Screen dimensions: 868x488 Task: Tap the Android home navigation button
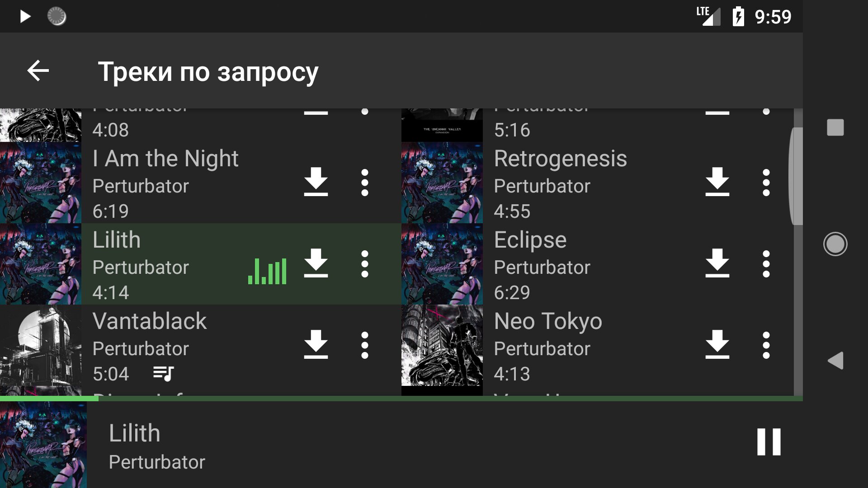tap(835, 244)
